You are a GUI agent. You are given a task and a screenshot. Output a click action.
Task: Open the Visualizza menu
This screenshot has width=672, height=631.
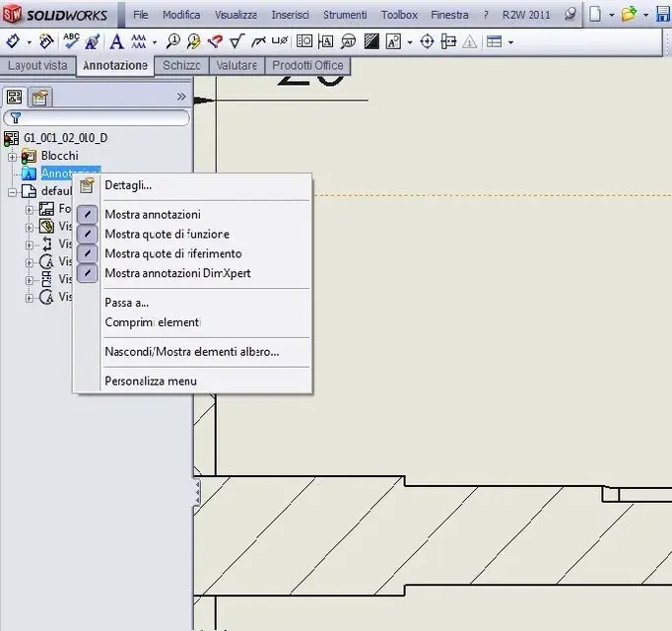click(235, 15)
